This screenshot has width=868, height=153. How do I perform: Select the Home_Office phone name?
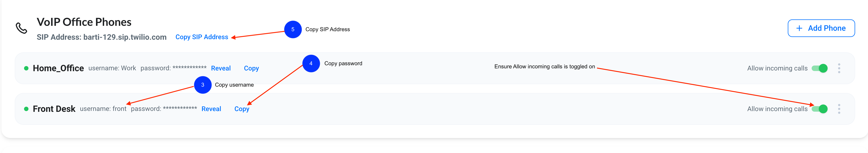point(58,68)
